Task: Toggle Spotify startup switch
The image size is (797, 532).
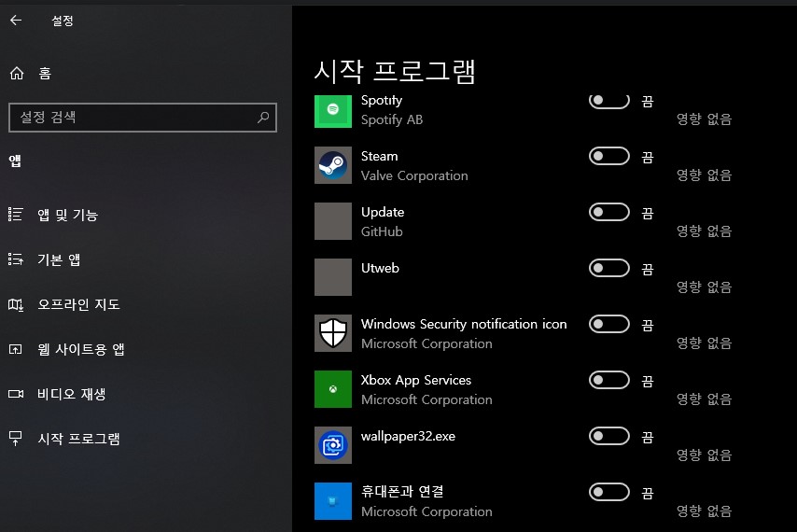Action: click(608, 101)
